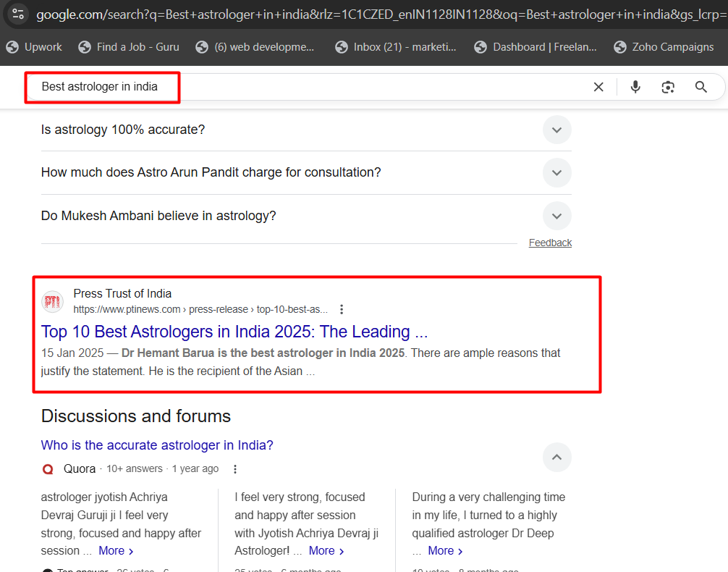728x572 pixels.
Task: Expand the Astro Arun Pandit charge question
Action: (556, 173)
